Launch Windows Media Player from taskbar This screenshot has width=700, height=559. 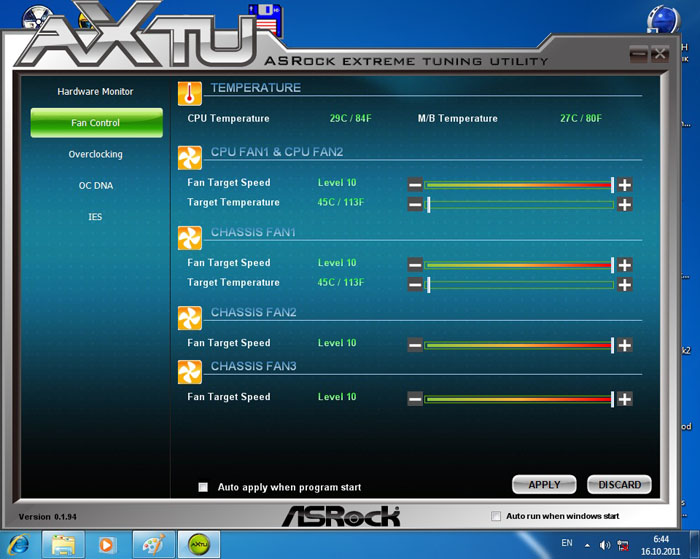pyautogui.click(x=106, y=545)
